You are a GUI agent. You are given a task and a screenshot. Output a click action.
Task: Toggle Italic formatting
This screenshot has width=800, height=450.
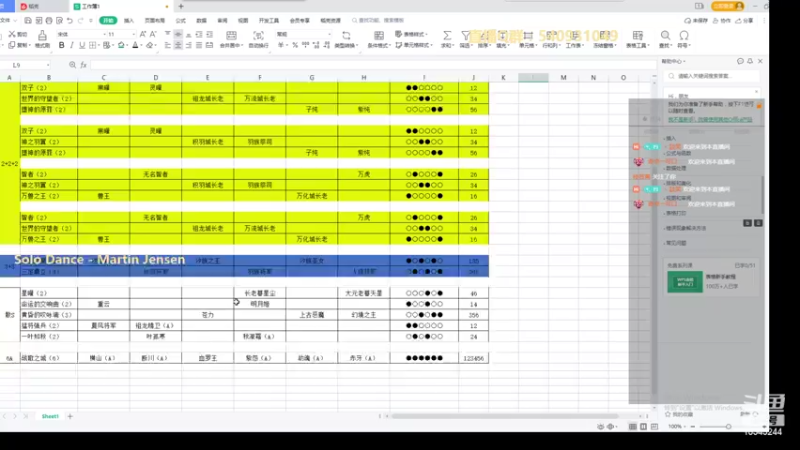[x=72, y=45]
